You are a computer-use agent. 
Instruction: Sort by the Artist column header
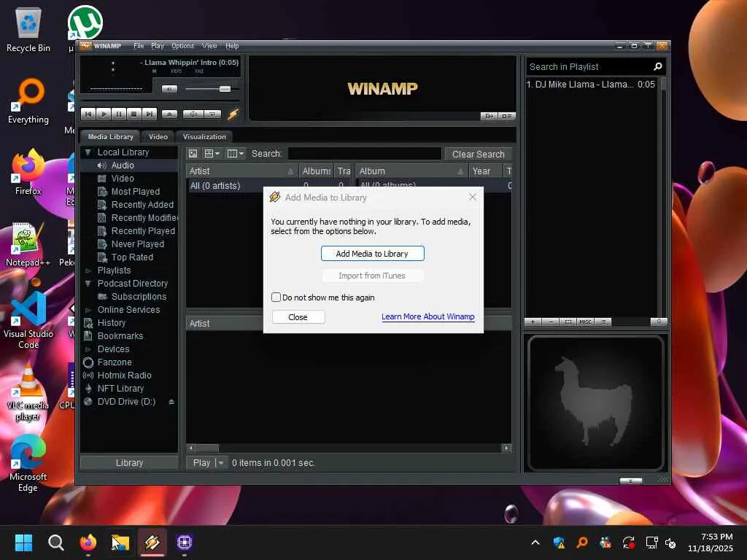[x=241, y=171]
